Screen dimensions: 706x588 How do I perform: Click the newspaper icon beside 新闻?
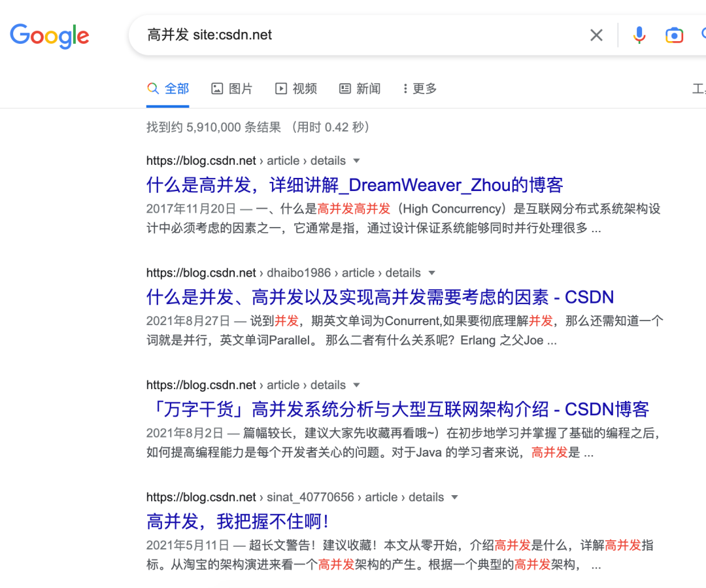tap(345, 89)
